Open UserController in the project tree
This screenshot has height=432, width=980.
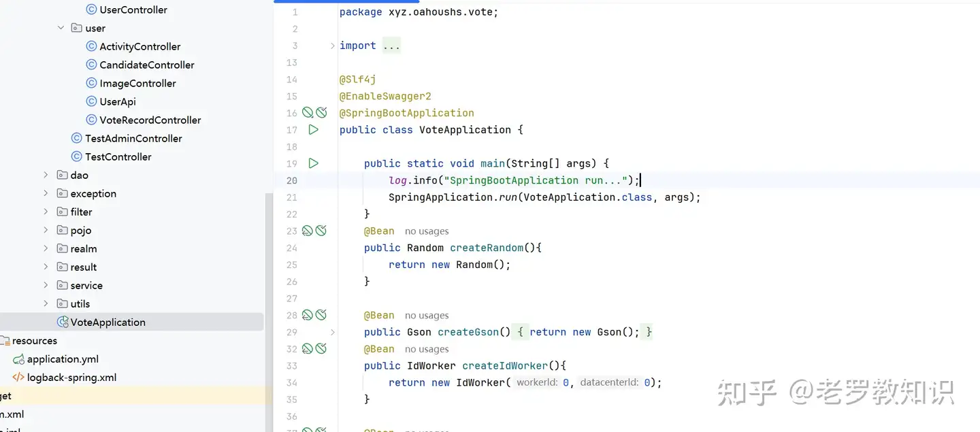tap(133, 10)
